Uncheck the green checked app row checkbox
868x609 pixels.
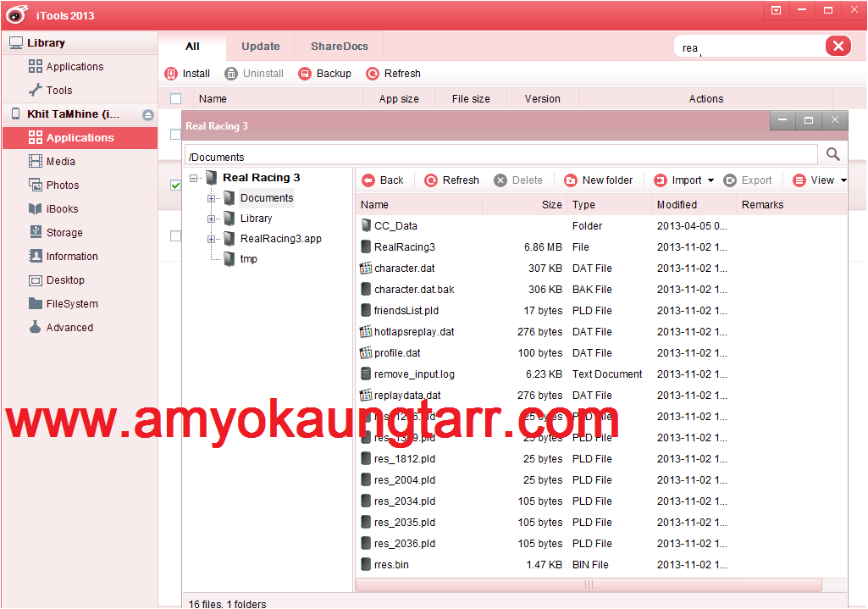click(175, 185)
